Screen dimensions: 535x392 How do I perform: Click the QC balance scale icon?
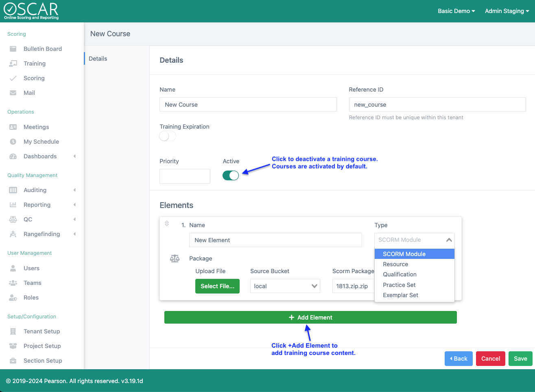13,219
